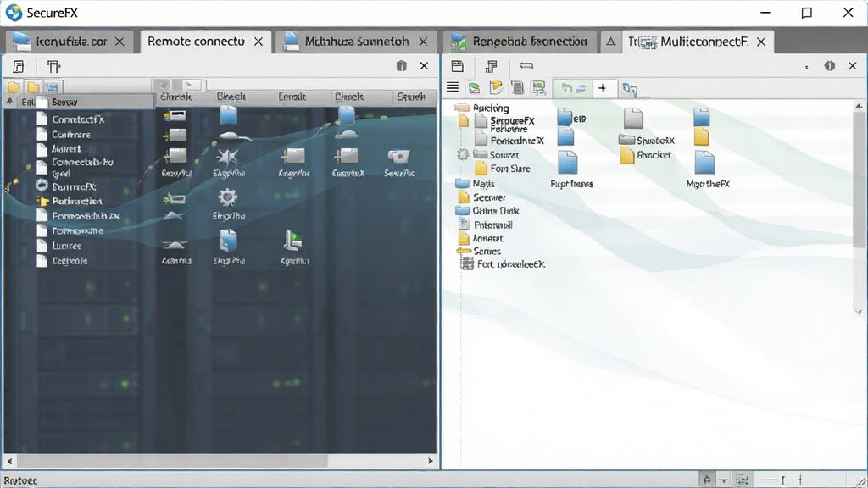Click gear icon beside Souret folder
The height and width of the screenshot is (488, 868).
(x=463, y=154)
